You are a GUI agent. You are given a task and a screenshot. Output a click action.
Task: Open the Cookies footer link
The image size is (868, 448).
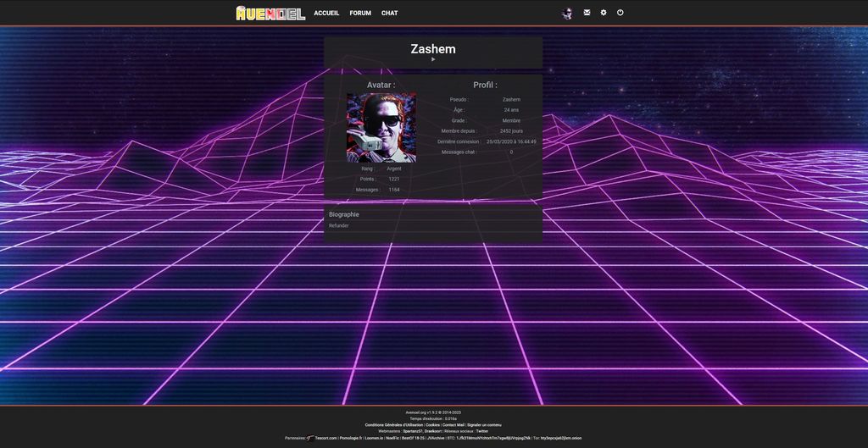(432, 425)
